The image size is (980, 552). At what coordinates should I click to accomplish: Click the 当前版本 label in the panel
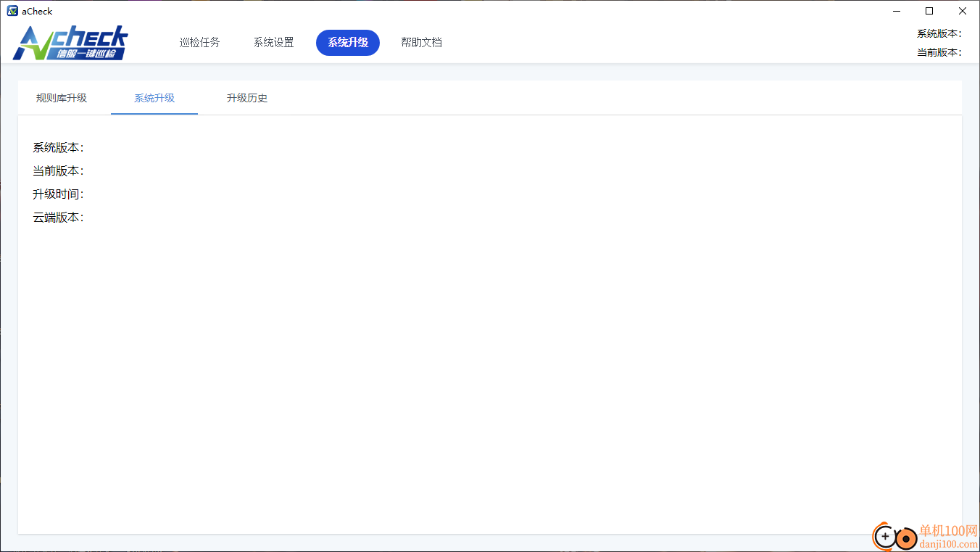tap(58, 171)
